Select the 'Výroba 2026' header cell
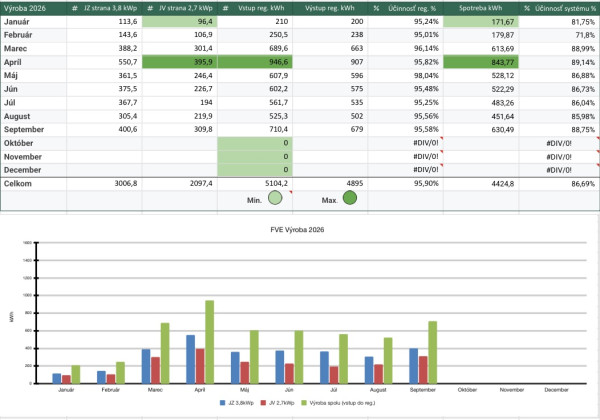The height and width of the screenshot is (420, 600). click(x=33, y=8)
